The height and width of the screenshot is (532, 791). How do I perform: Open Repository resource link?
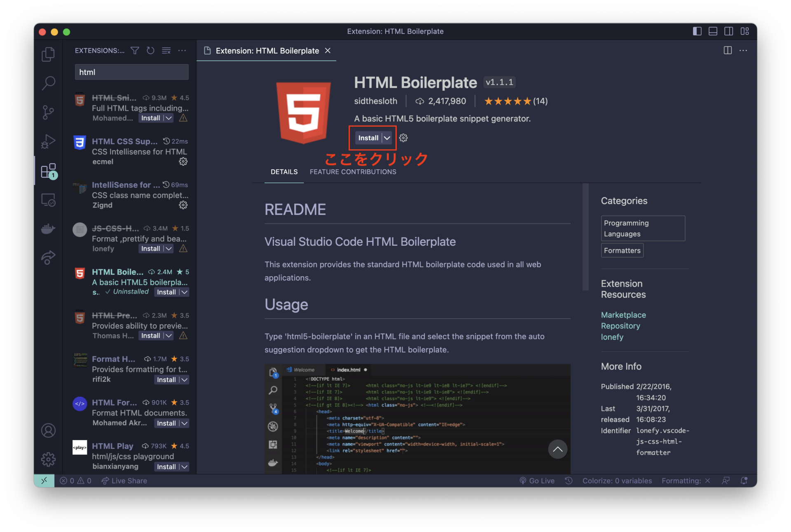[x=620, y=326]
